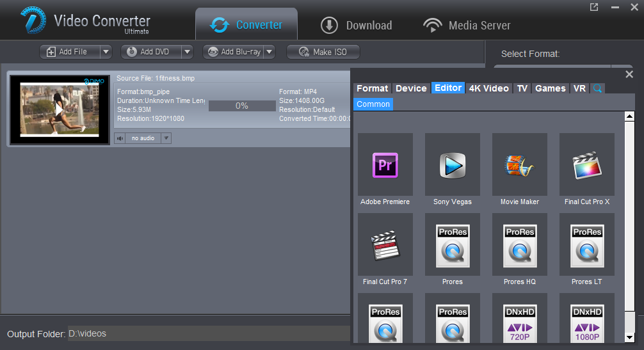Viewport: 644px width, 350px height.
Task: Choose the DNxHD 720P preset icon
Action: (520, 318)
